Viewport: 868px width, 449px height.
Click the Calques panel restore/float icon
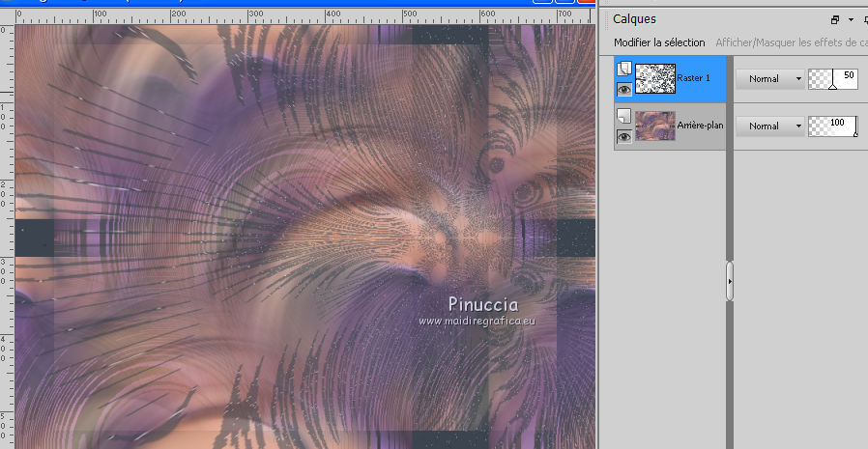(835, 20)
